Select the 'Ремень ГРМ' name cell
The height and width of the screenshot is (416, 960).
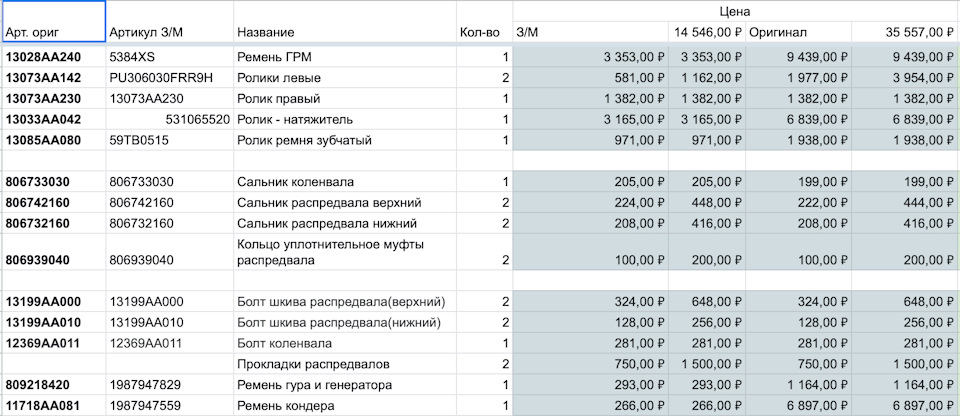[343, 57]
